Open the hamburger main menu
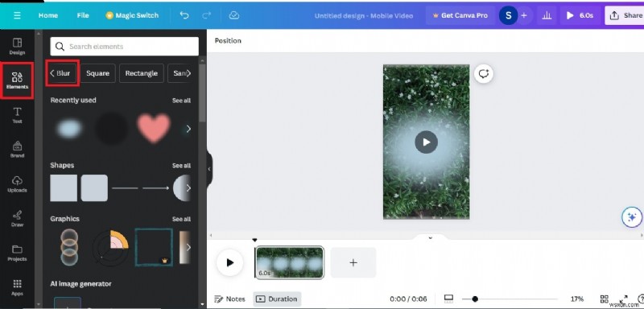Screen dimensions: 644x309 coord(17,15)
